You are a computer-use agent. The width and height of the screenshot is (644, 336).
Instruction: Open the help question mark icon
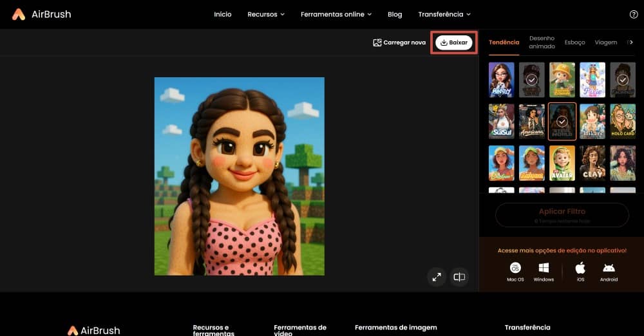(x=633, y=14)
